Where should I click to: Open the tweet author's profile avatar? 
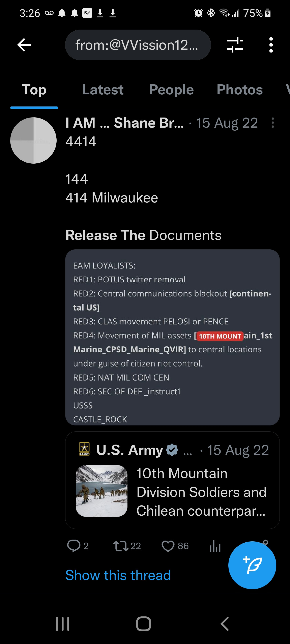(x=33, y=140)
